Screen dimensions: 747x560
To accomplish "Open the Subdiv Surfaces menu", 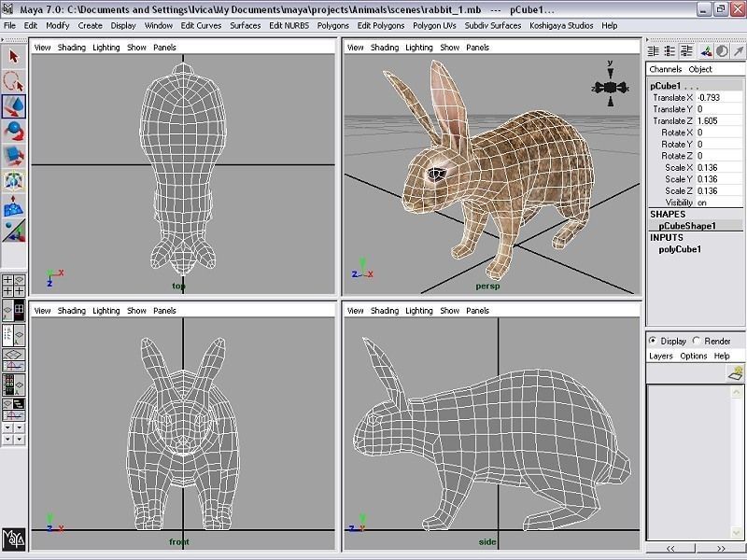I will pyautogui.click(x=493, y=26).
